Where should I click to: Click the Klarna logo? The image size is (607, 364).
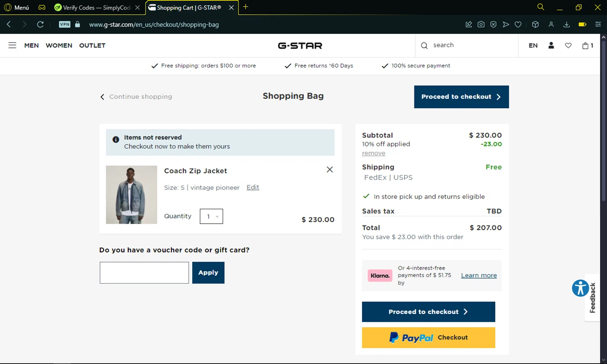[x=380, y=275]
